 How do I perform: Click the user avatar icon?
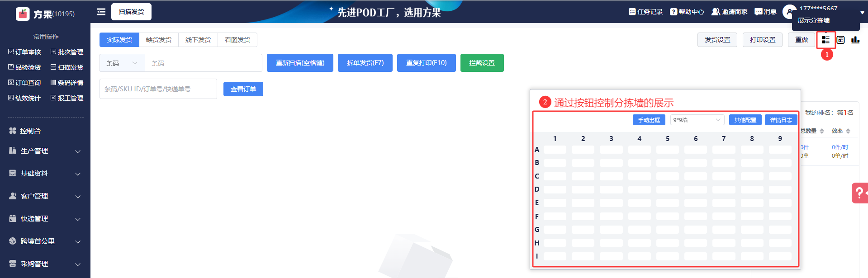[x=789, y=12]
